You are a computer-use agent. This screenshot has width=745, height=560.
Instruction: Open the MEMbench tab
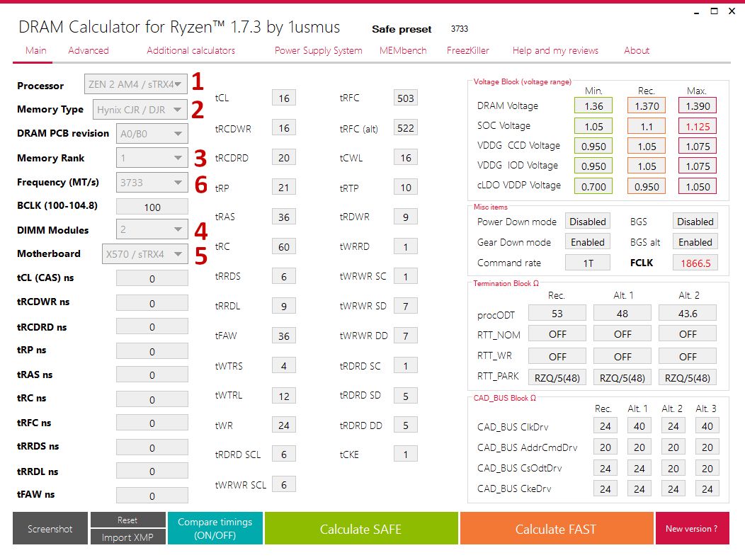(403, 50)
